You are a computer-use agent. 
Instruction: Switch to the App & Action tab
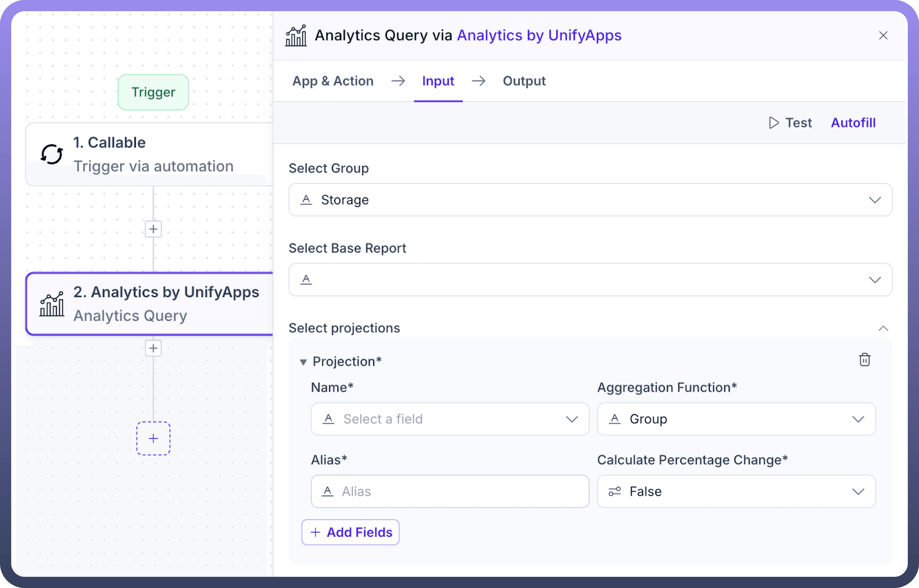click(333, 81)
